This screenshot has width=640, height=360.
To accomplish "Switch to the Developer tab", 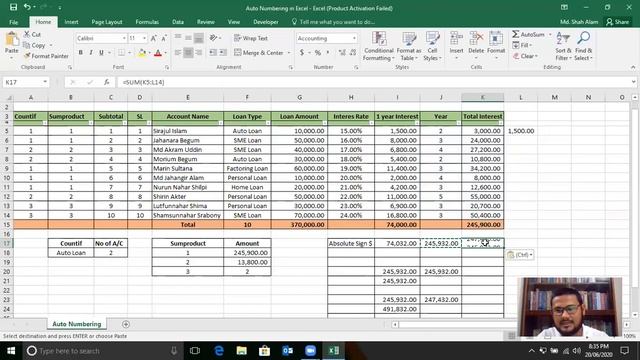I will pyautogui.click(x=266, y=22).
